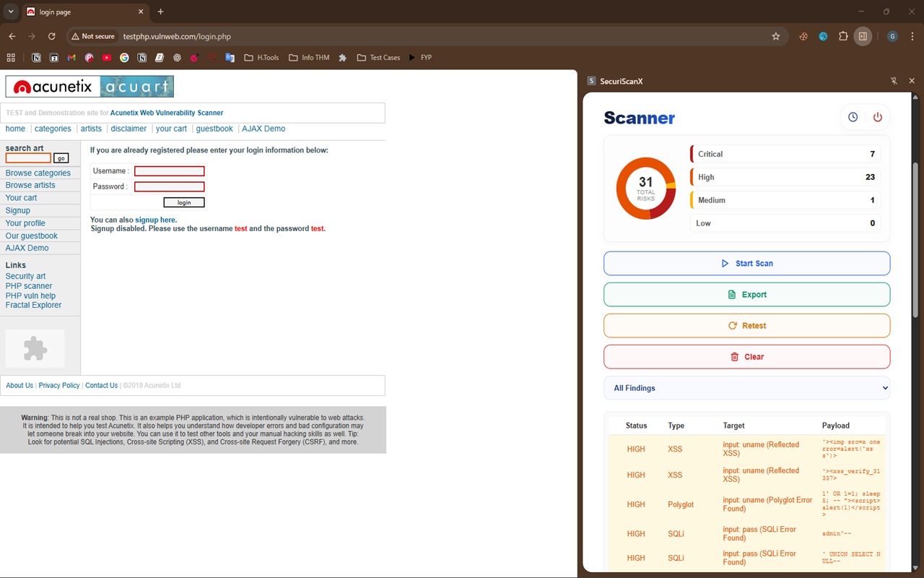Click the login submit button
Image resolution: width=924 pixels, height=578 pixels.
tap(184, 202)
